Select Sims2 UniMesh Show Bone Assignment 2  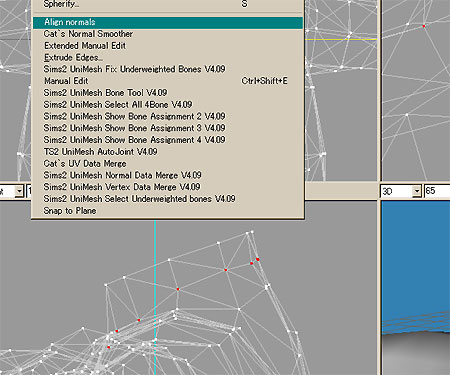(x=168, y=116)
